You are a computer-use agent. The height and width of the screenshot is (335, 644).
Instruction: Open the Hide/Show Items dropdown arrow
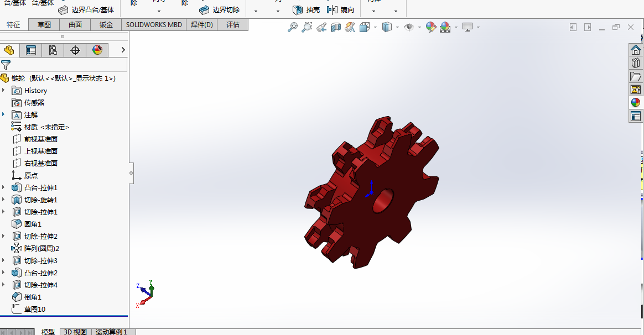(419, 28)
